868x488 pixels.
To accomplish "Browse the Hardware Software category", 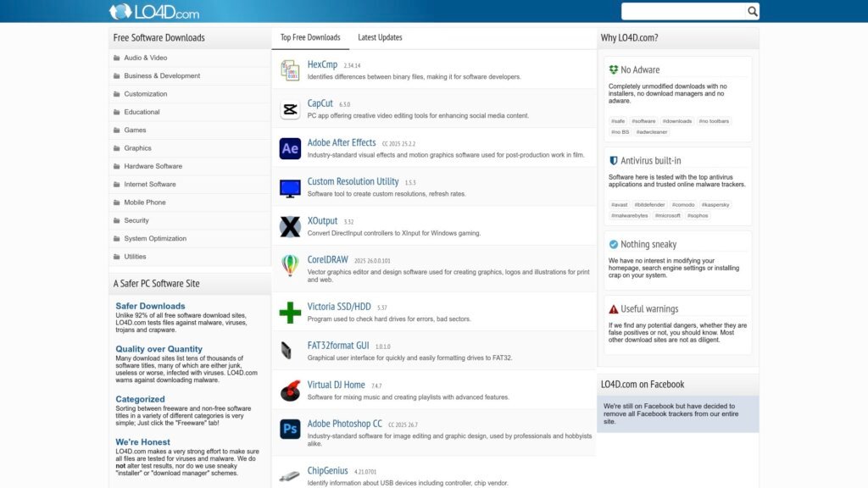I will click(x=153, y=166).
